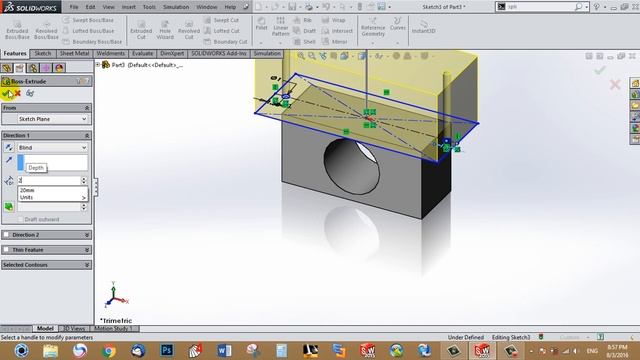Click reverse direction button beside Blind
This screenshot has height=360, width=640.
[9, 147]
